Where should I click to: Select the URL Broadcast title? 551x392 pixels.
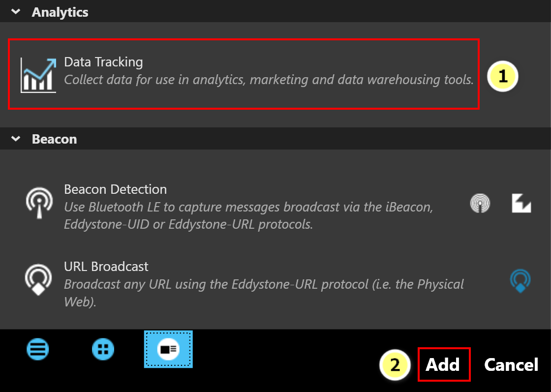tap(106, 267)
